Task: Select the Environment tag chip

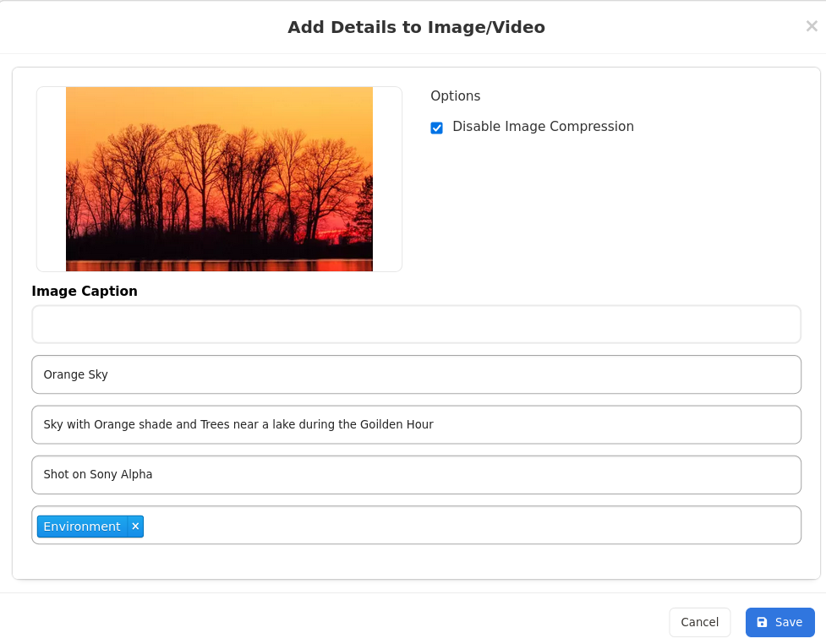Action: pyautogui.click(x=82, y=527)
